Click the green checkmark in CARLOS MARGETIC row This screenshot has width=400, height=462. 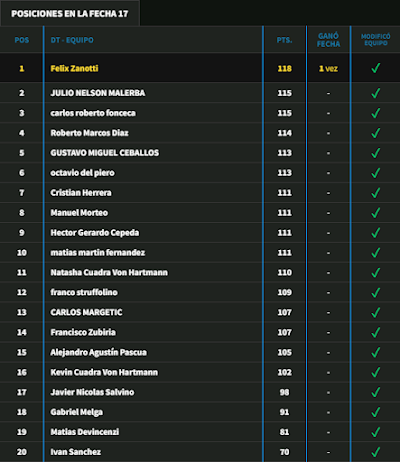376,312
